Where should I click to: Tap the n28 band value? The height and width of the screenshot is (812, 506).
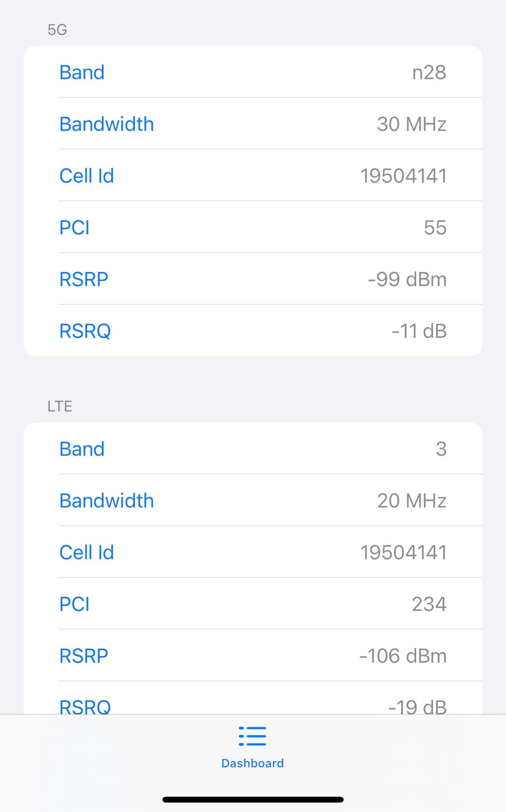(429, 72)
